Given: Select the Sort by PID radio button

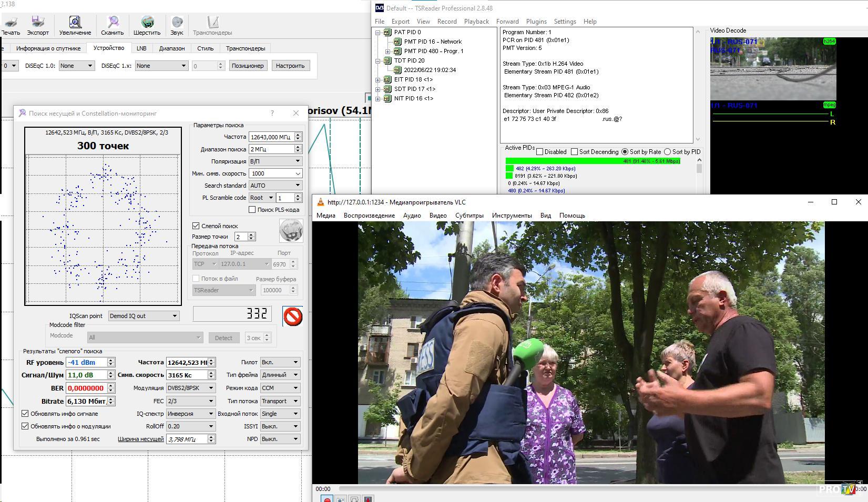Looking at the screenshot, I should [668, 152].
